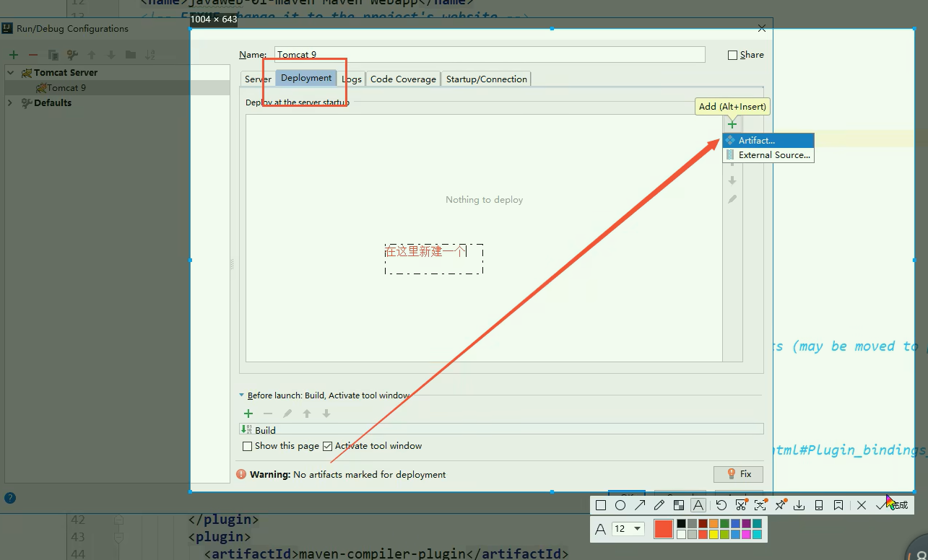Open edit defaults wrench icon in toolbar
Screen dimensions: 928x560
(72, 55)
